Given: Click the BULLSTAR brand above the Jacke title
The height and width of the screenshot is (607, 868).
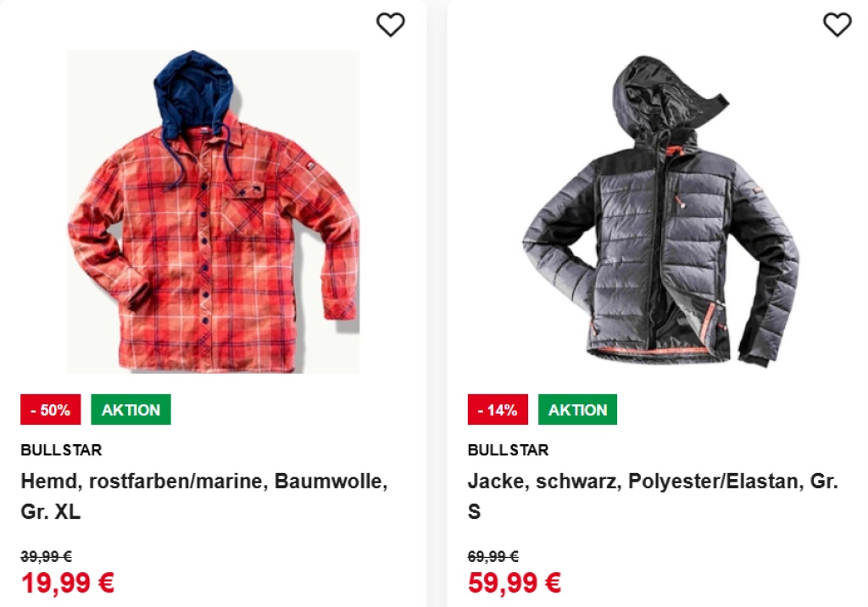Looking at the screenshot, I should coord(508,450).
